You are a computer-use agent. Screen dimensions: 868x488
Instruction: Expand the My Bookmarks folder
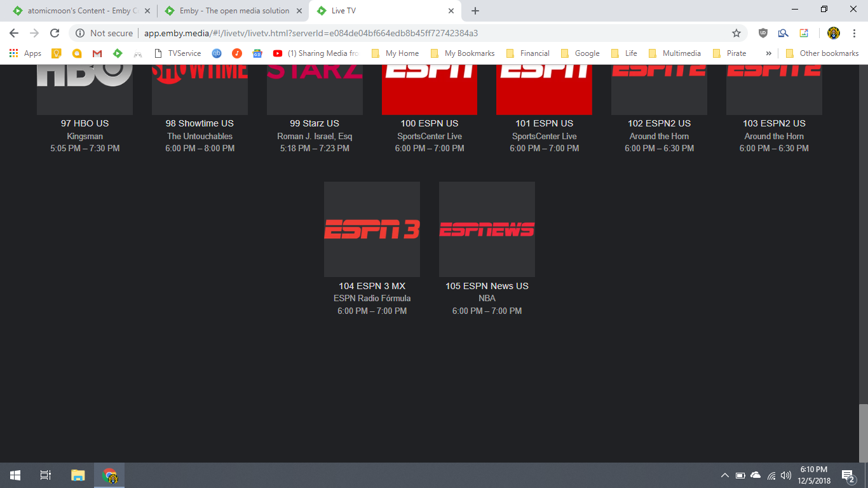tap(463, 53)
